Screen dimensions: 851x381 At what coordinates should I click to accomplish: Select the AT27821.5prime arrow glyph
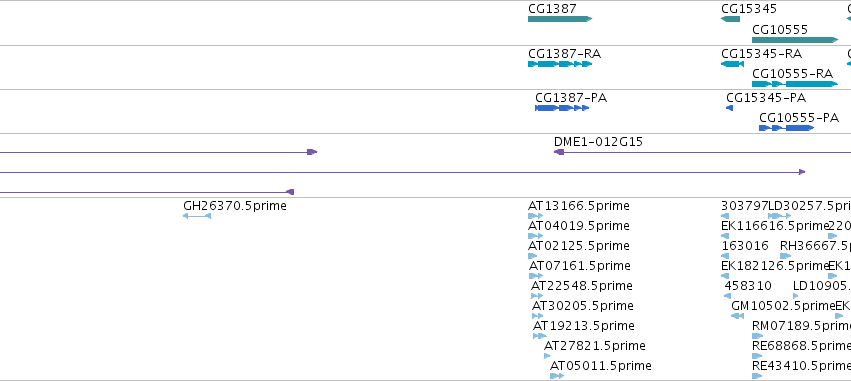[x=547, y=356]
